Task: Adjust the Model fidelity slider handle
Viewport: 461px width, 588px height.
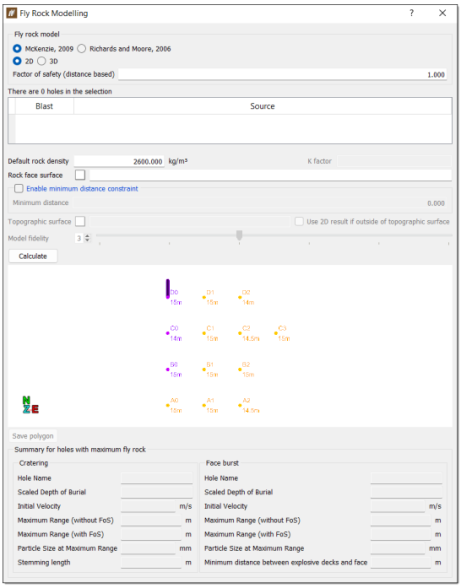Action: coord(239,235)
